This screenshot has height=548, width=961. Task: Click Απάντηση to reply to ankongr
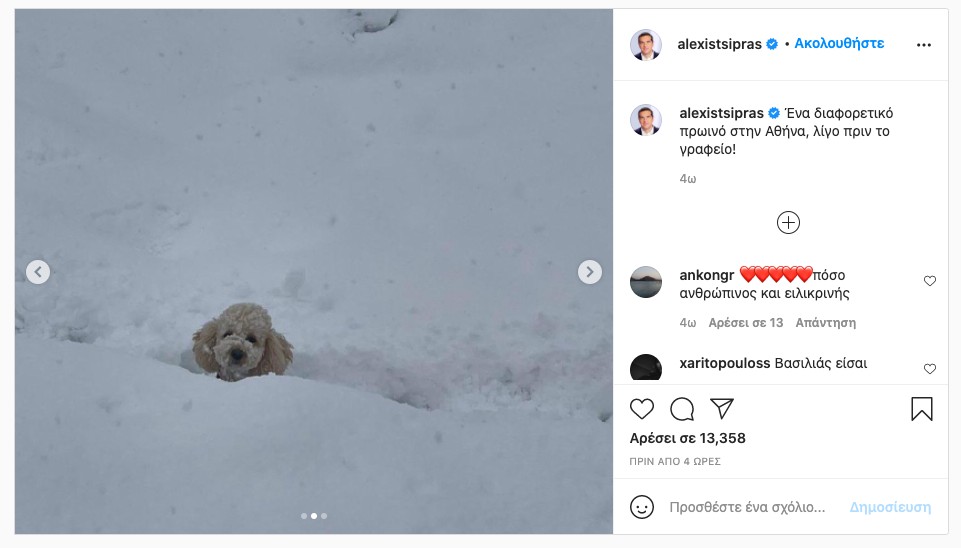[825, 323]
